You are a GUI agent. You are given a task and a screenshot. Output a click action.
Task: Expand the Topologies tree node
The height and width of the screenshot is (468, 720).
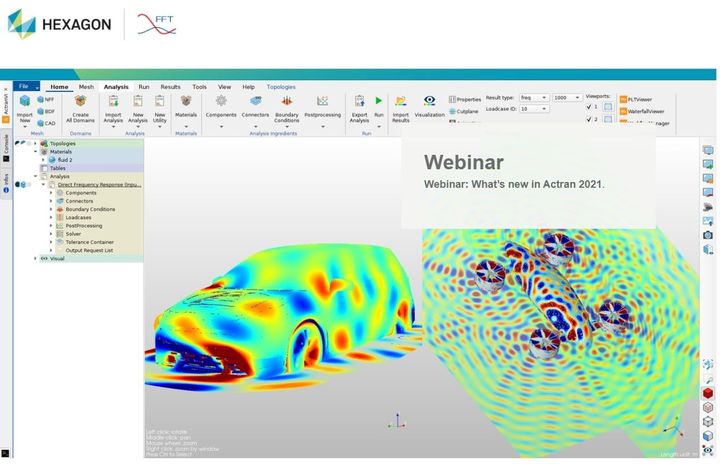[x=36, y=143]
